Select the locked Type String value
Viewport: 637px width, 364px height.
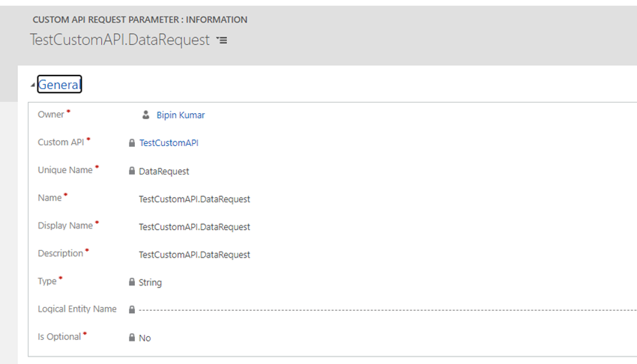(150, 283)
